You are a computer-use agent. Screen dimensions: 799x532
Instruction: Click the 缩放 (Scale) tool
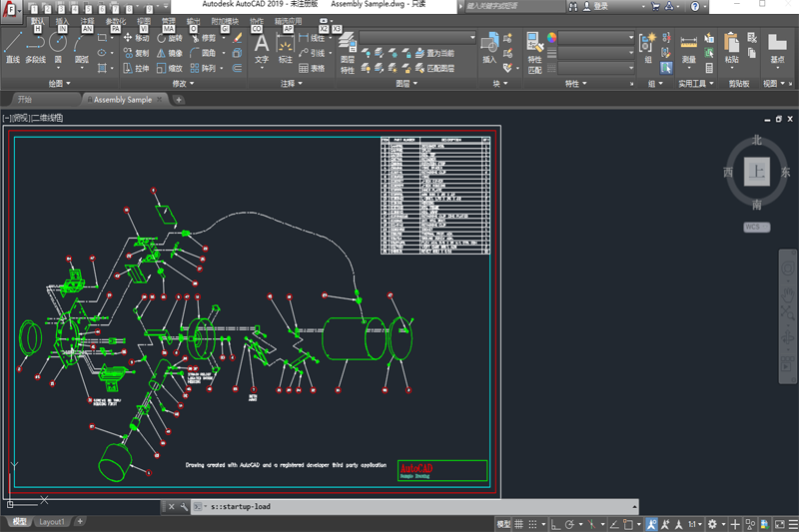pos(169,68)
